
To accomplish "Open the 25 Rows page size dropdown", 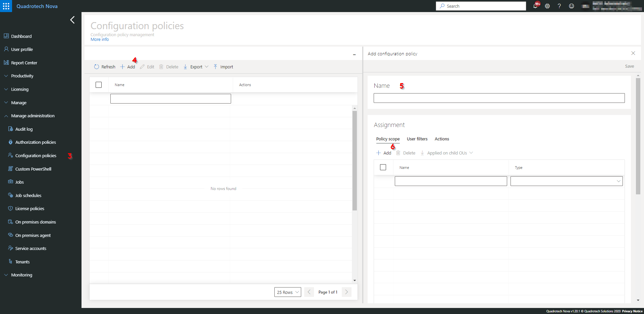I will [288, 292].
